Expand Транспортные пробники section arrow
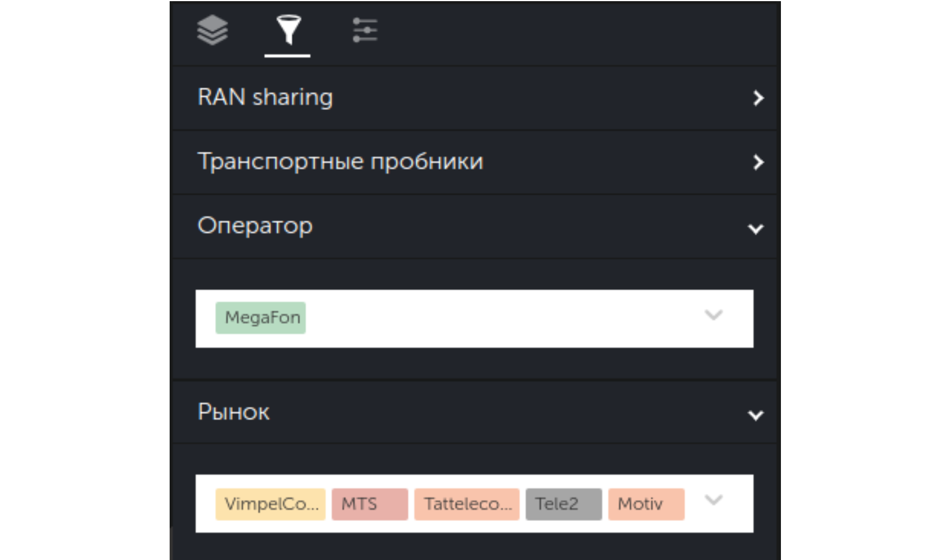Screen dimensions: 950x560 pos(758,162)
